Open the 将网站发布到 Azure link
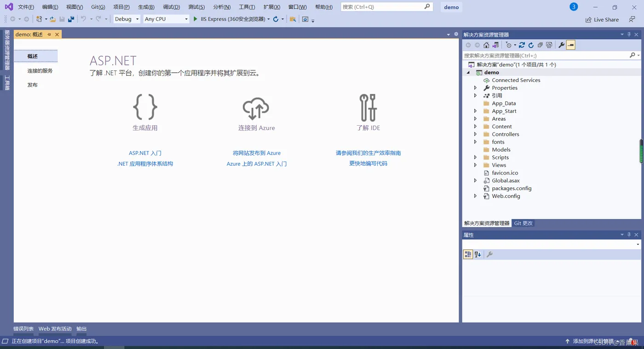Screen dimensions: 644x349 [x=257, y=153]
